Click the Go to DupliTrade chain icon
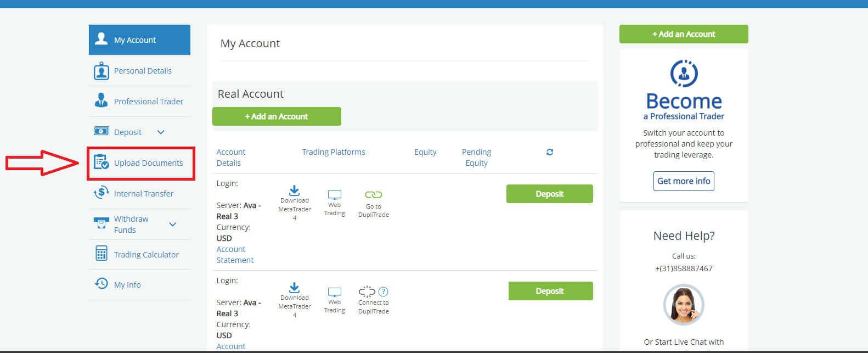This screenshot has height=353, width=868. tap(373, 195)
